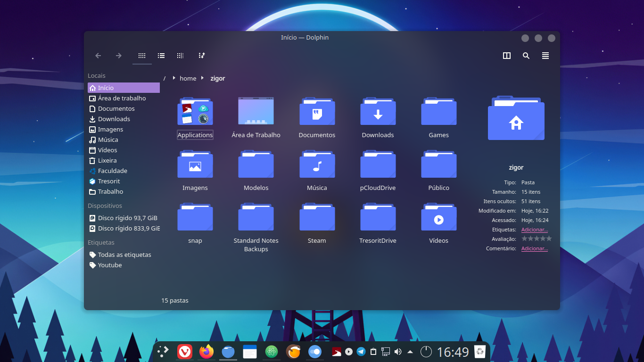Open Faculdade bookmark in the sidebar
Screen dimensions: 644x362
pyautogui.click(x=124, y=171)
